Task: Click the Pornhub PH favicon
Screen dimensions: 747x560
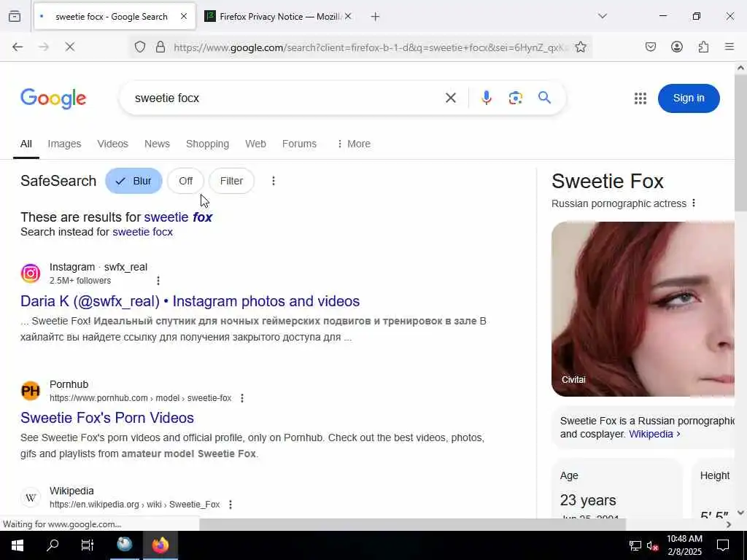Action: click(x=31, y=391)
